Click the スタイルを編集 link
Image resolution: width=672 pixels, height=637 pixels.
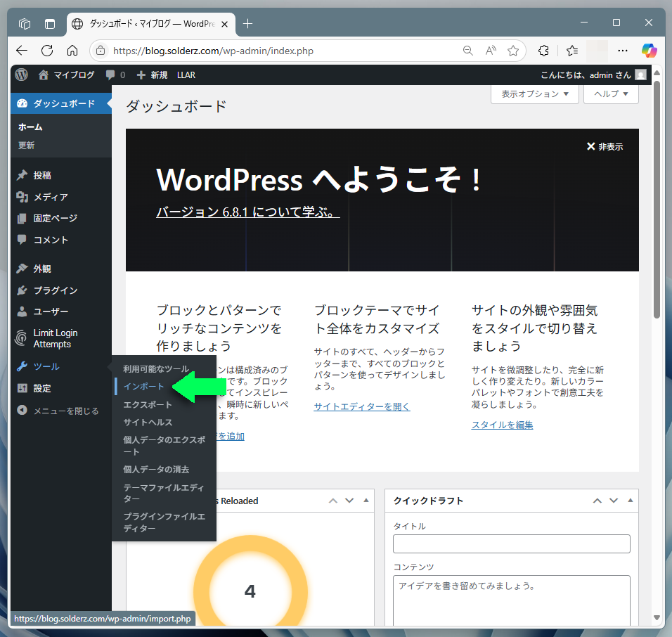tap(502, 425)
